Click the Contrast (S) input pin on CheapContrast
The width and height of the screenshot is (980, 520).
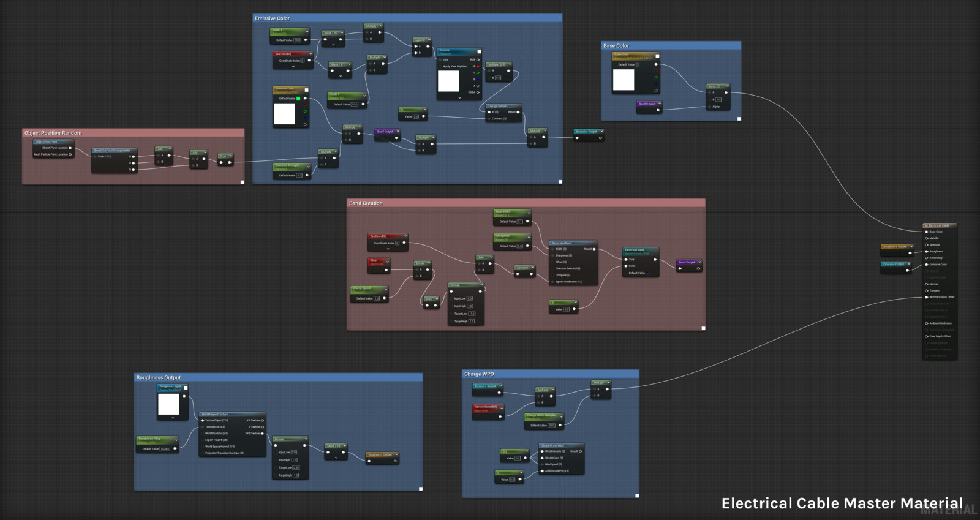pyautogui.click(x=489, y=119)
